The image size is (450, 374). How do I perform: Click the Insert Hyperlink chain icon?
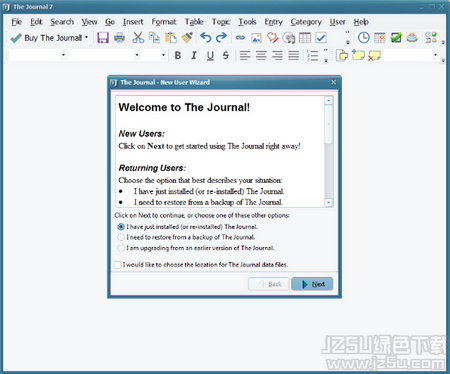(240, 38)
